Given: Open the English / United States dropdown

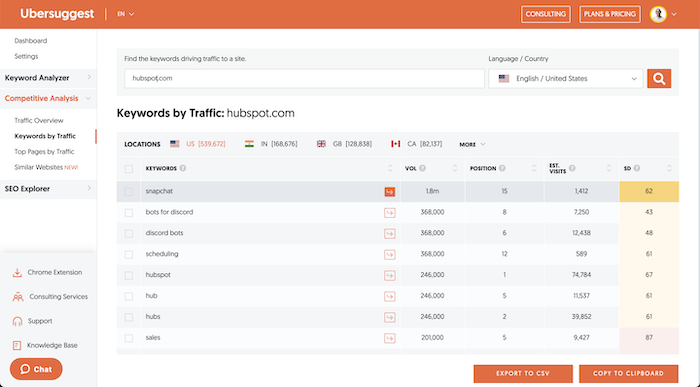Looking at the screenshot, I should click(x=566, y=79).
